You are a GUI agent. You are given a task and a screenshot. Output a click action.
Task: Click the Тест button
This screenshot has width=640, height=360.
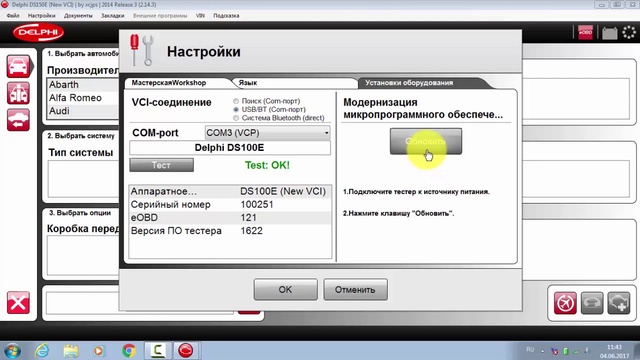pyautogui.click(x=162, y=165)
